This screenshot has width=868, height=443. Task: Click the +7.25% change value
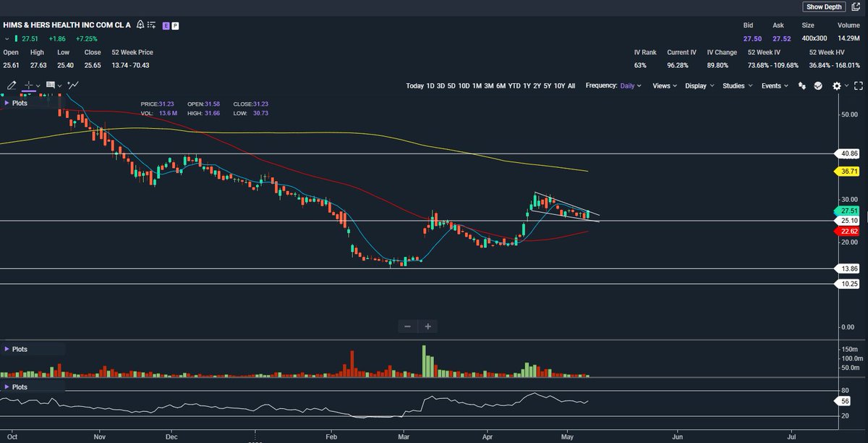85,39
